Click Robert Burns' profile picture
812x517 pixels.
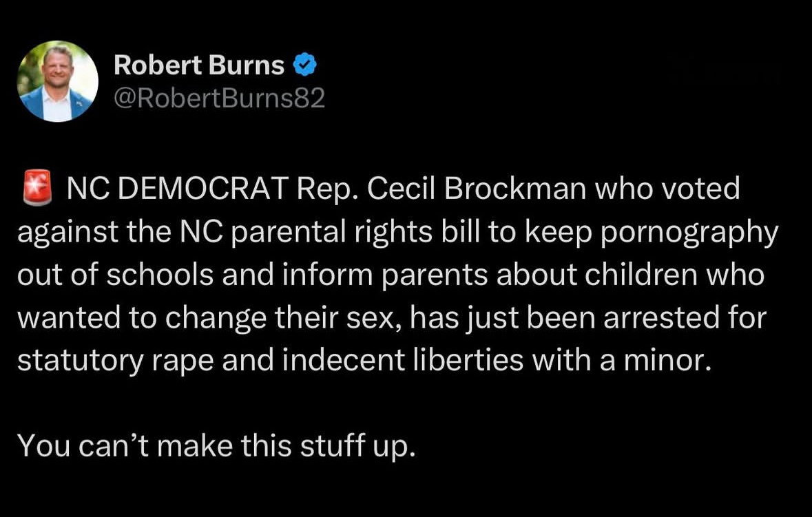(x=57, y=81)
